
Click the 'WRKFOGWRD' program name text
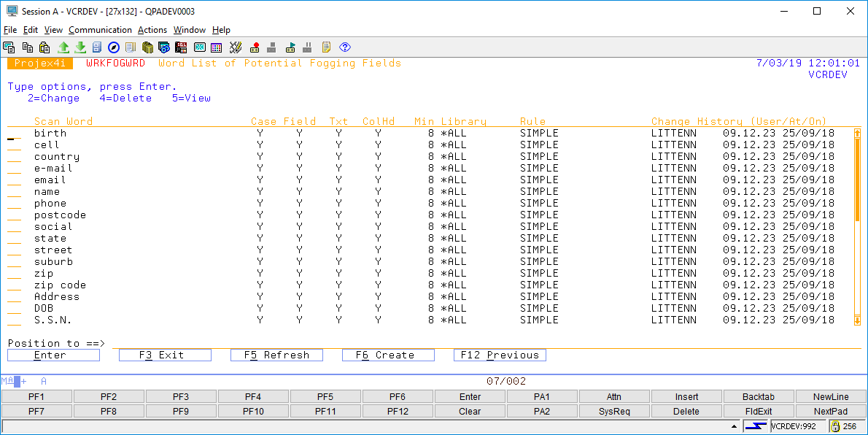pos(116,63)
